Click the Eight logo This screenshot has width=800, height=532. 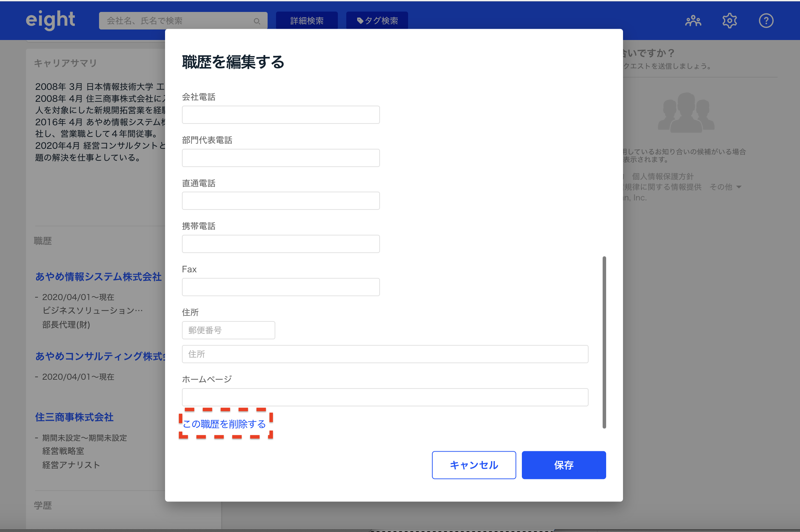(50, 20)
